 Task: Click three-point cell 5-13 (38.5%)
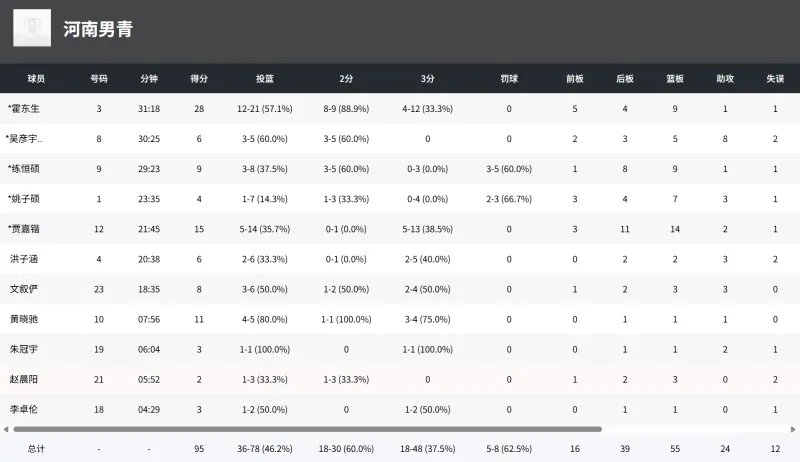click(x=428, y=229)
